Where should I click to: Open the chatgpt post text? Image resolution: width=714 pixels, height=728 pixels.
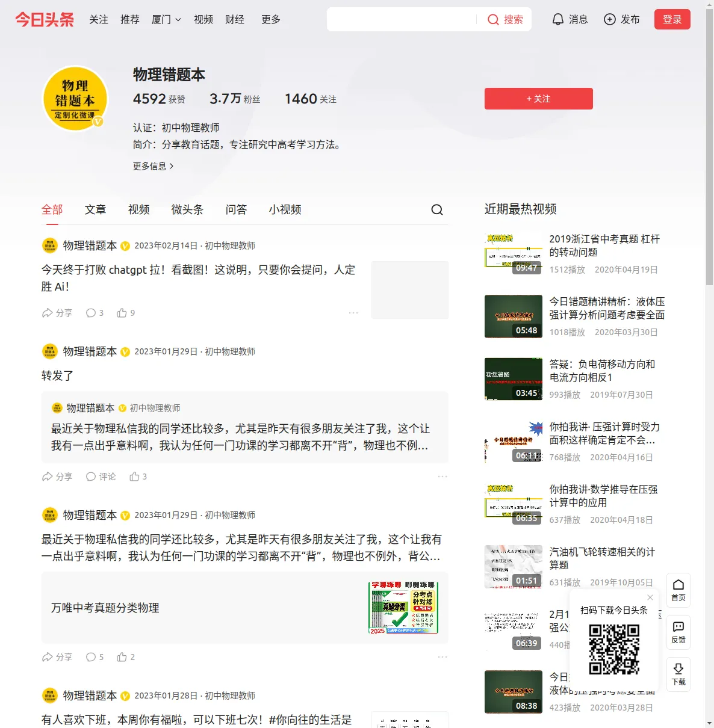pyautogui.click(x=199, y=278)
